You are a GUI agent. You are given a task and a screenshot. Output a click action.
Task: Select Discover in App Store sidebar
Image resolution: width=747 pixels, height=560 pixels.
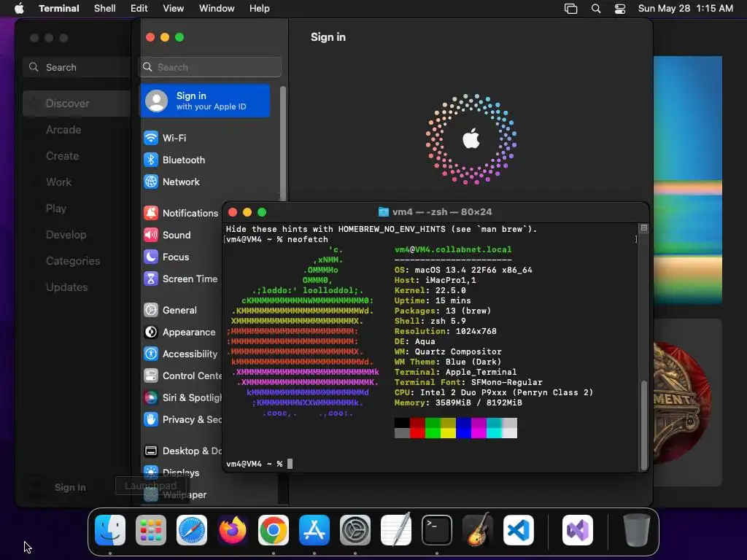(x=76, y=104)
